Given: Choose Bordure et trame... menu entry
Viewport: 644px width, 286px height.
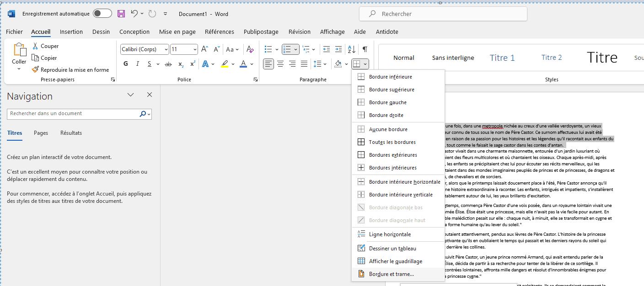Looking at the screenshot, I should [391, 274].
